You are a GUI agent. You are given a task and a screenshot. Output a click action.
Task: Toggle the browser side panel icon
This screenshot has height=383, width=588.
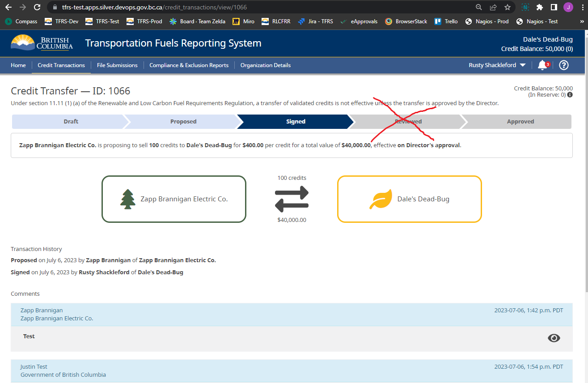554,7
